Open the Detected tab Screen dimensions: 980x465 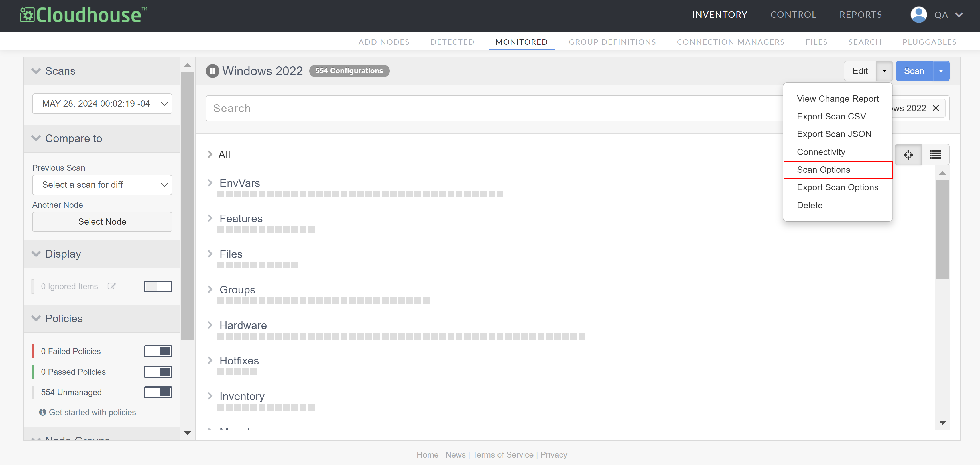click(x=452, y=42)
